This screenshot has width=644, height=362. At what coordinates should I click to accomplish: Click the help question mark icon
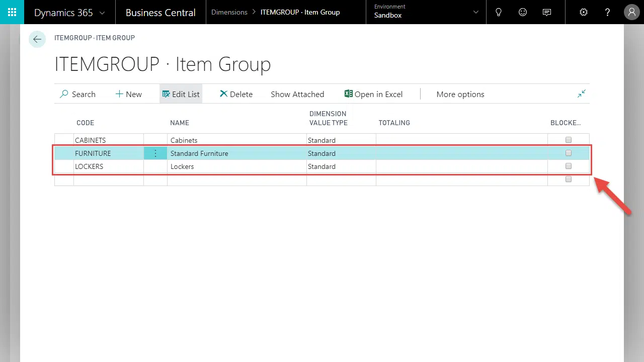[x=608, y=12]
